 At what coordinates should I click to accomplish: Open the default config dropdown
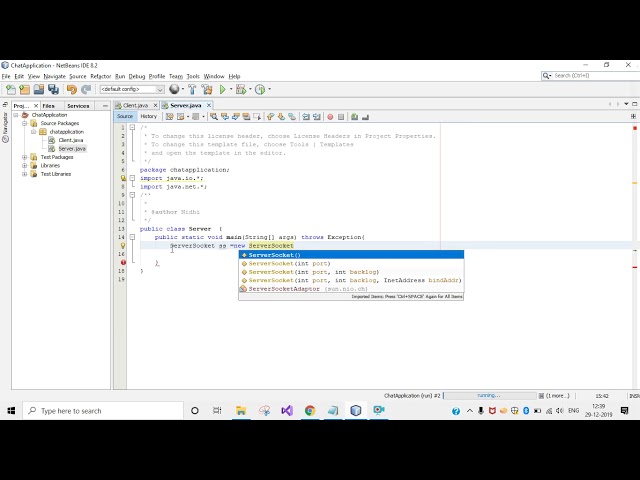[x=132, y=89]
